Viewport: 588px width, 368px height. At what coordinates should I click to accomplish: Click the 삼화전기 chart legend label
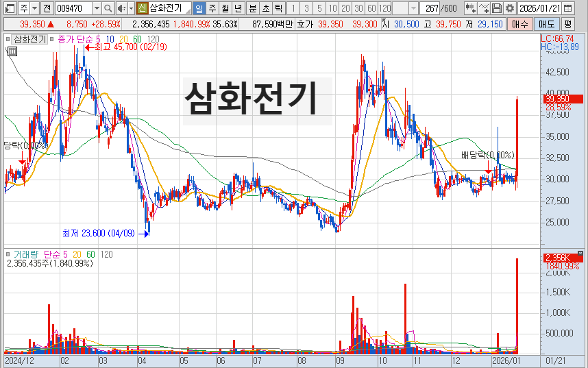tap(29, 39)
